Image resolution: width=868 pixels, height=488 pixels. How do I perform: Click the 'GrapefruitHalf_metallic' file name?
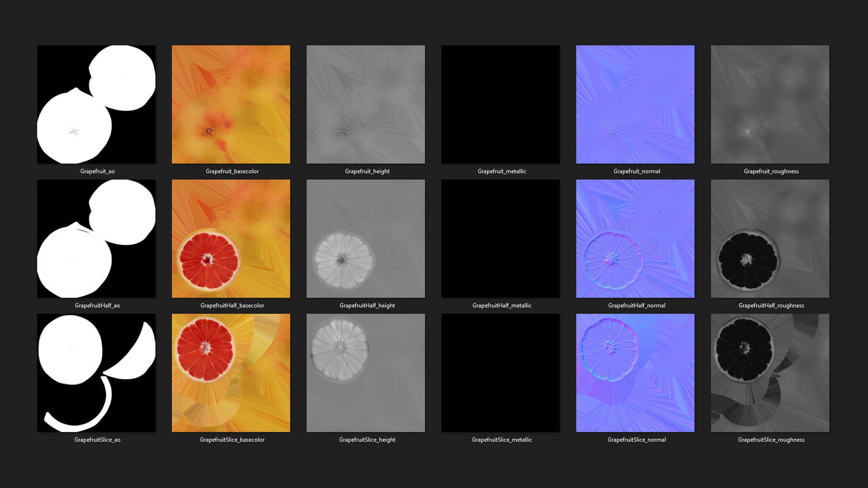coord(502,305)
